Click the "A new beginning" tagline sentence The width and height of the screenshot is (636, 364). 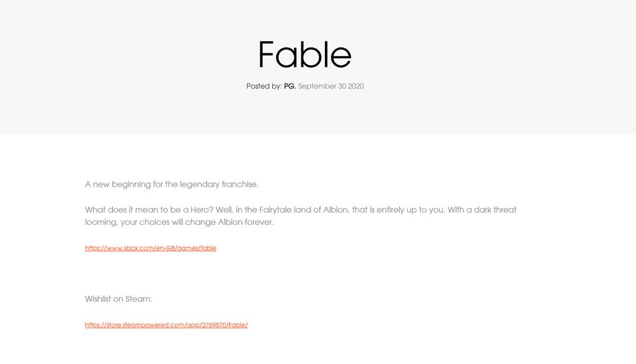click(172, 185)
